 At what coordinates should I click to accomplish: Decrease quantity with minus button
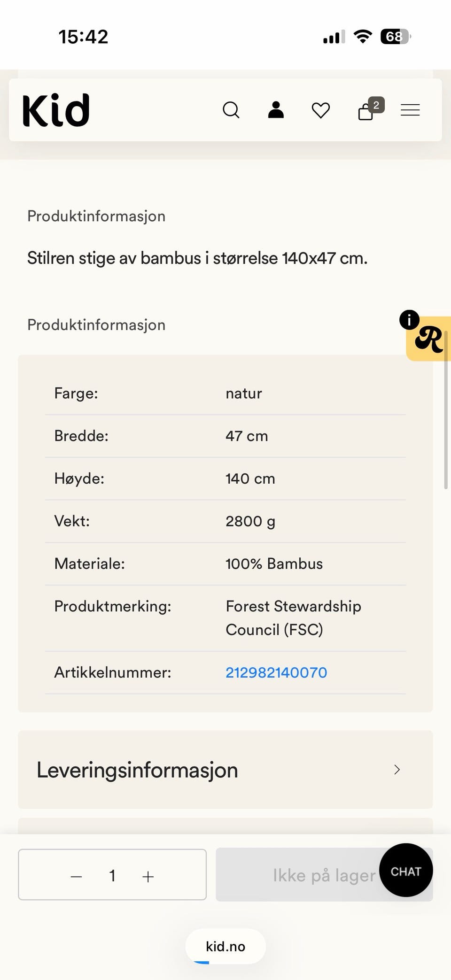[77, 876]
